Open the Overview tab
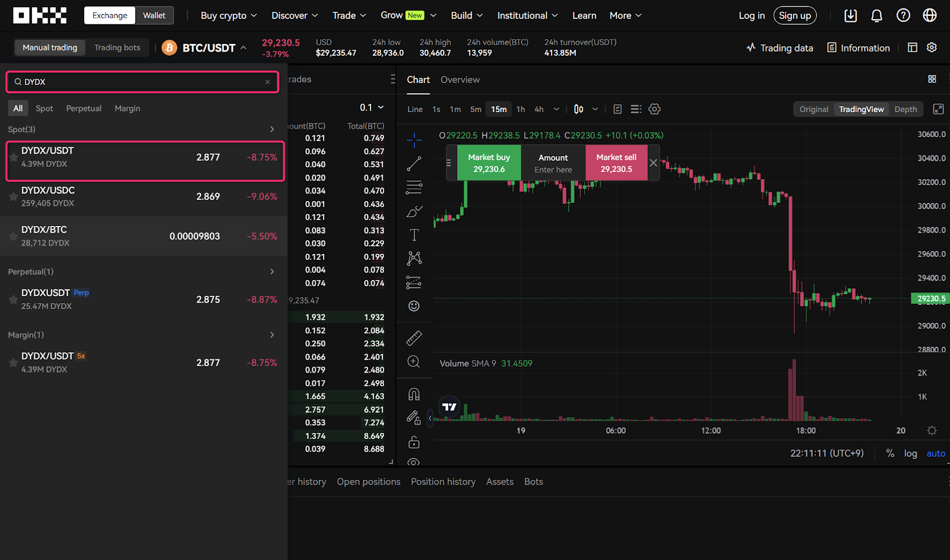950x560 pixels. (460, 79)
